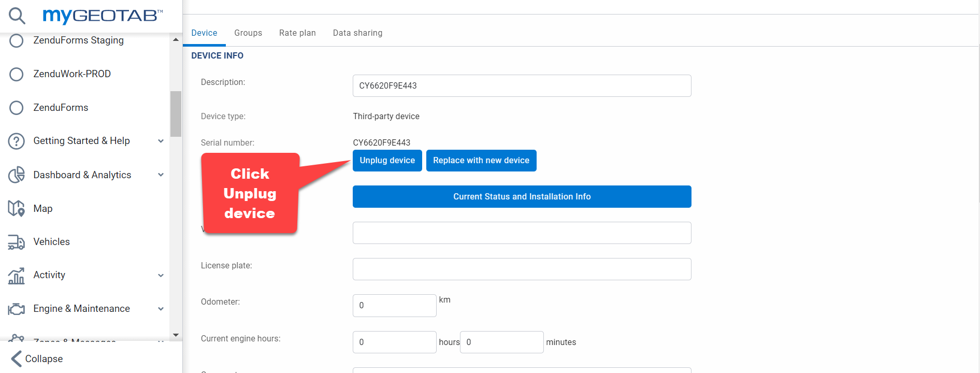Focus the Description input field
The image size is (980, 373).
522,86
